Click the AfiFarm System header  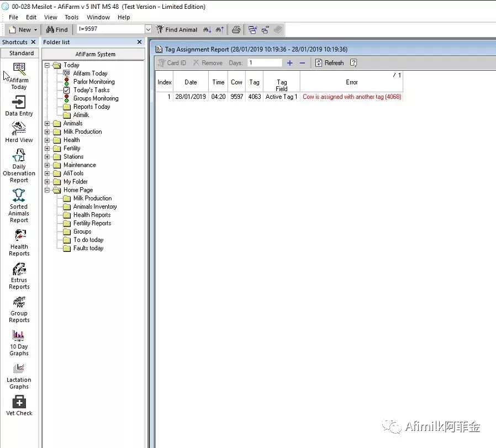pyautogui.click(x=93, y=54)
